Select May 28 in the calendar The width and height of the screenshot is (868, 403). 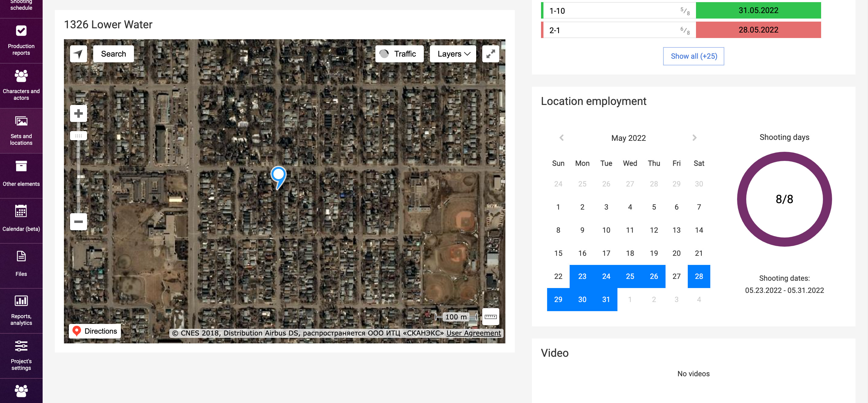coord(699,276)
